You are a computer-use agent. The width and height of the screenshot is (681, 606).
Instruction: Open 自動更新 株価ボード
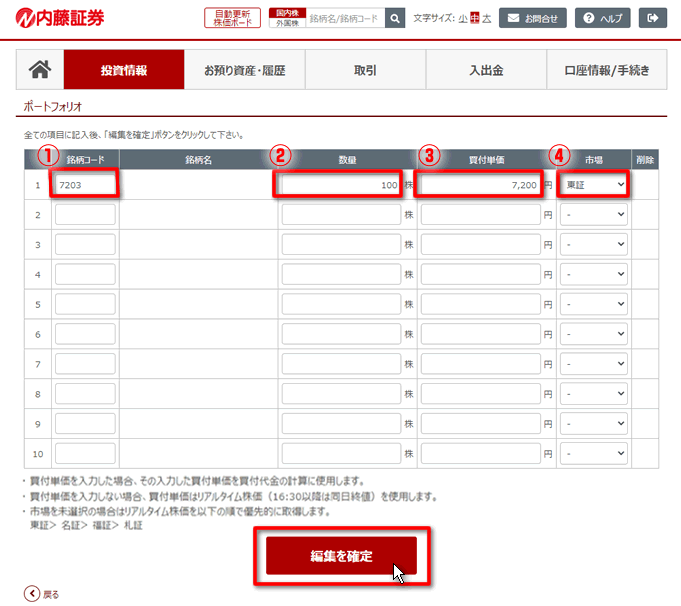click(232, 18)
